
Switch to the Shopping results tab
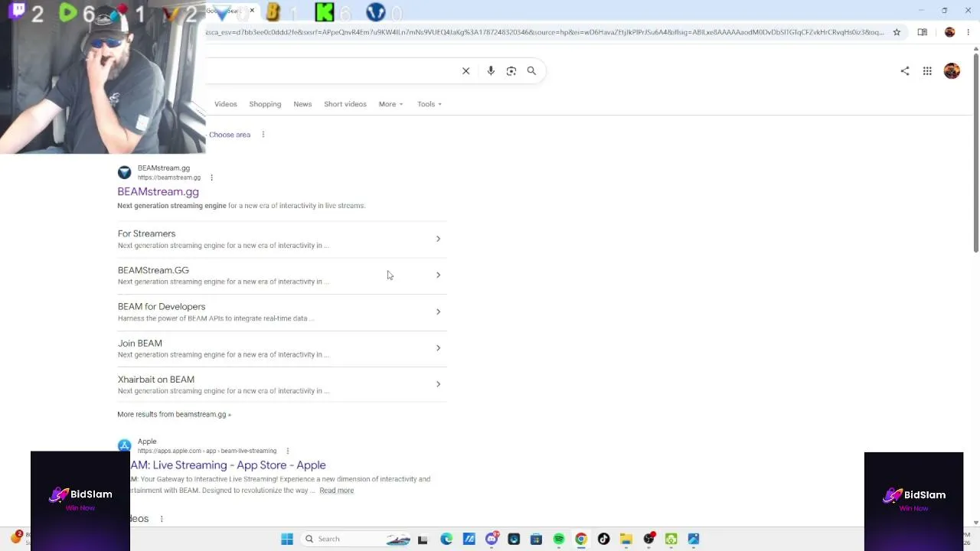265,104
